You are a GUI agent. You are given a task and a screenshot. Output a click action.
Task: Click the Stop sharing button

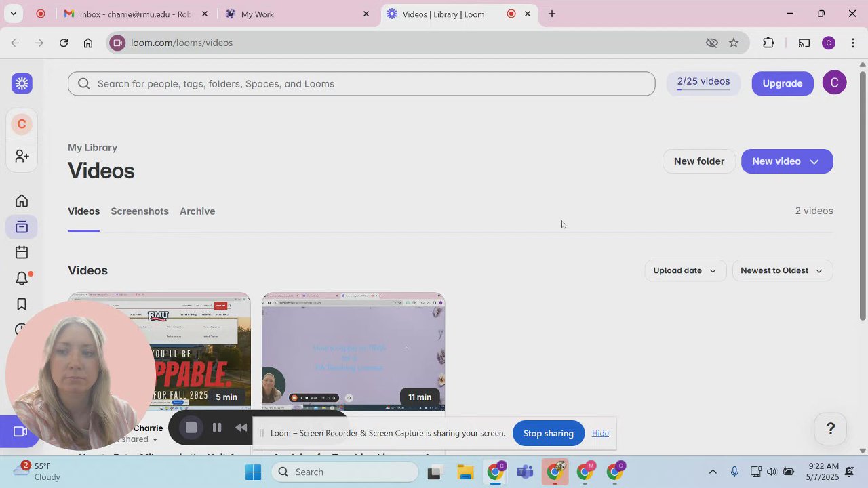pyautogui.click(x=548, y=433)
